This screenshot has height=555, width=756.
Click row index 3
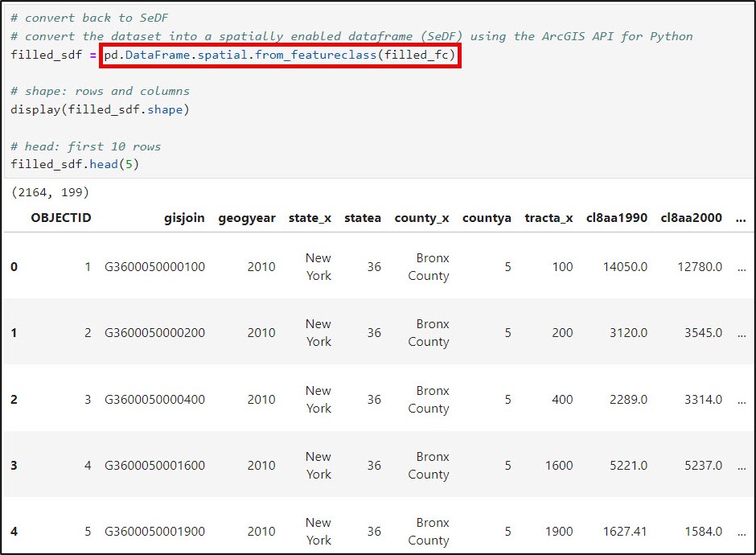14,465
